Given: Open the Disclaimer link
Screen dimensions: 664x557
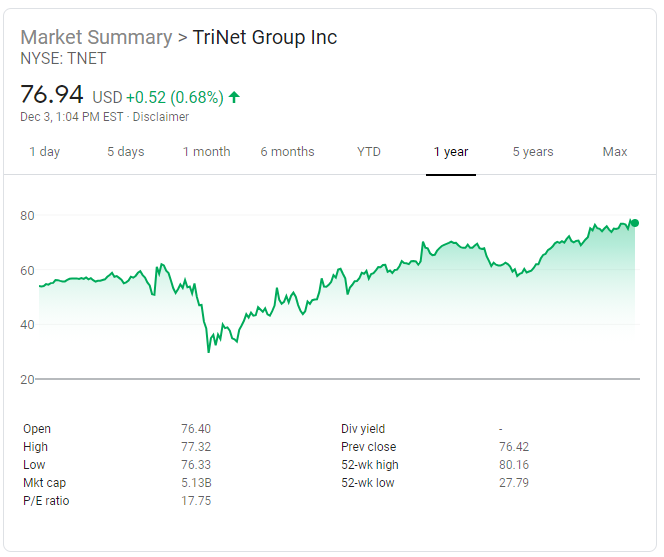Looking at the screenshot, I should tap(161, 117).
